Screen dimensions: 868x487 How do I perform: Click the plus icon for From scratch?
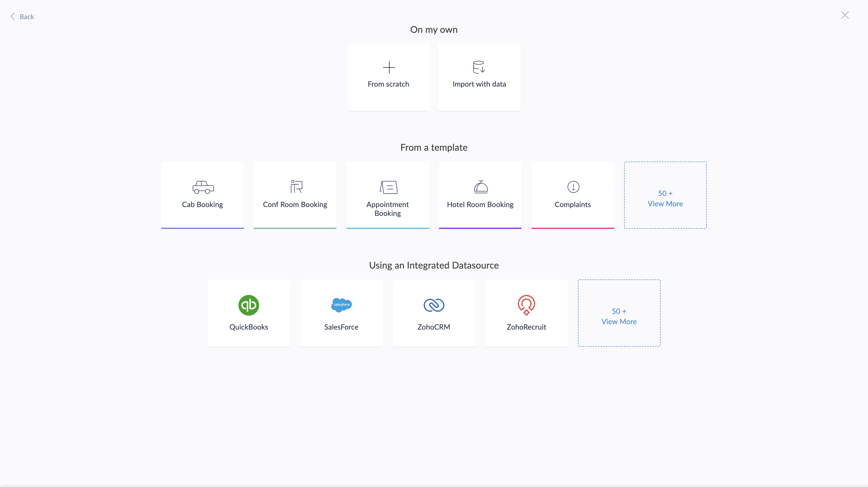click(389, 67)
